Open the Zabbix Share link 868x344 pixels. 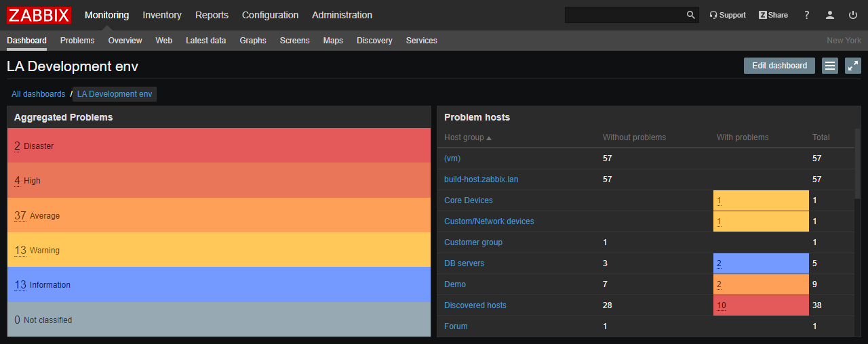(773, 15)
